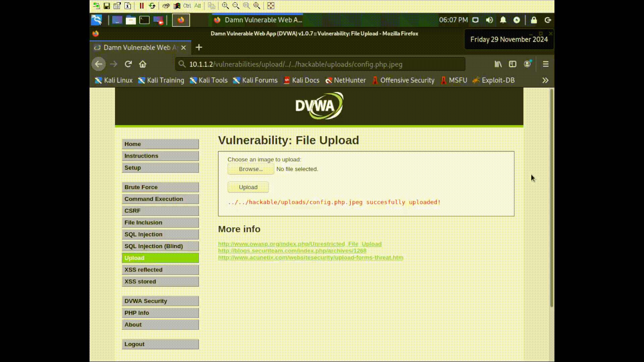Open the OWASP Unrestricted File Upload link
644x362 pixels.
[x=300, y=244]
